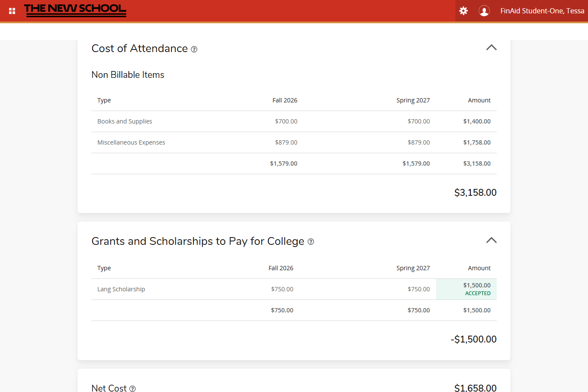Open the grid apps menu icon
Viewport: 588px width, 392px height.
12,11
